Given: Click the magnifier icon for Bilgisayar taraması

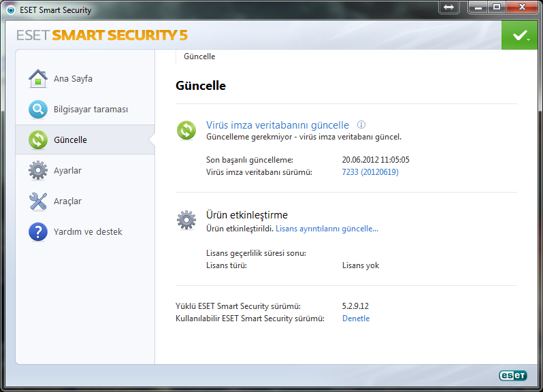Looking at the screenshot, I should tap(38, 110).
